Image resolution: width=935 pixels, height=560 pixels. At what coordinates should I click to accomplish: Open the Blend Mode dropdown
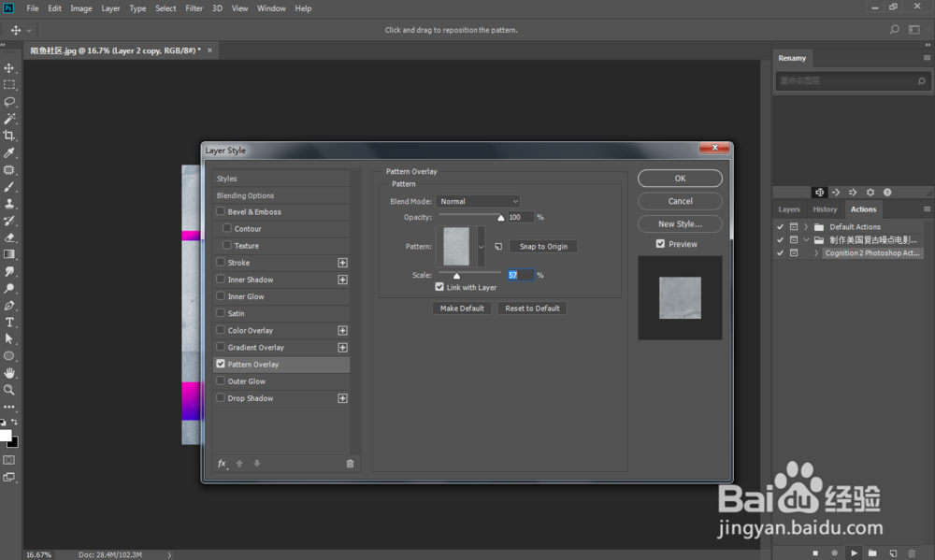478,201
